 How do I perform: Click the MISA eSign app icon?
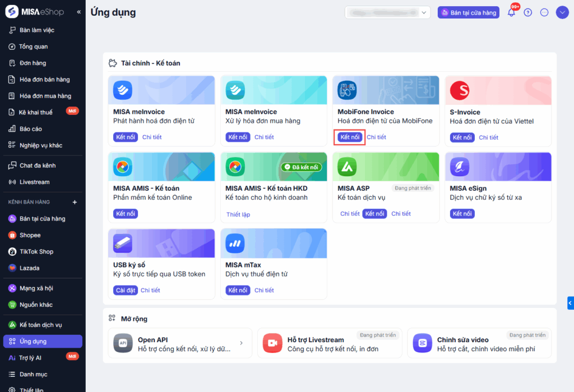click(x=460, y=167)
